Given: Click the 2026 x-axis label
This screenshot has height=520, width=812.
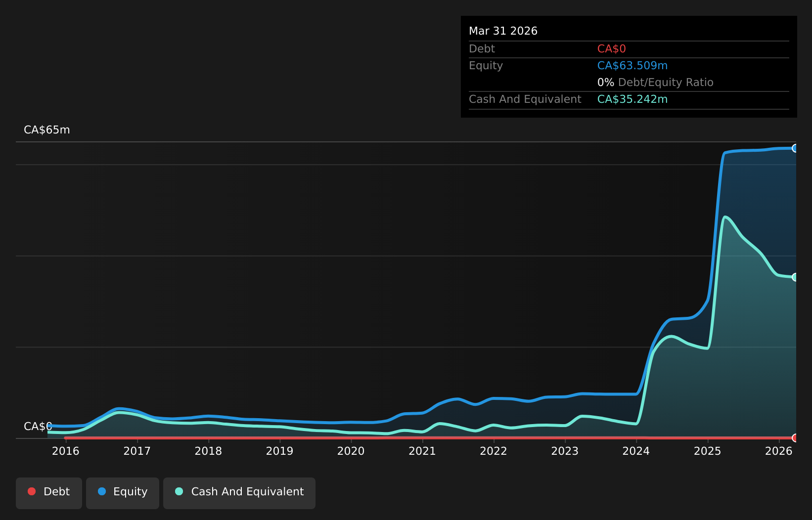Looking at the screenshot, I should [779, 451].
